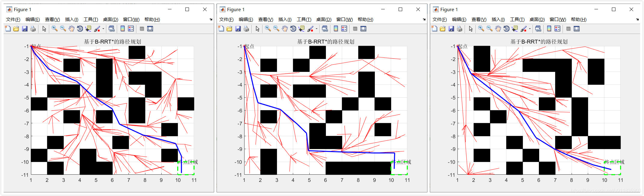Select Brush data tool in left window
Image resolution: width=644 pixels, height=196 pixels.
click(x=97, y=29)
